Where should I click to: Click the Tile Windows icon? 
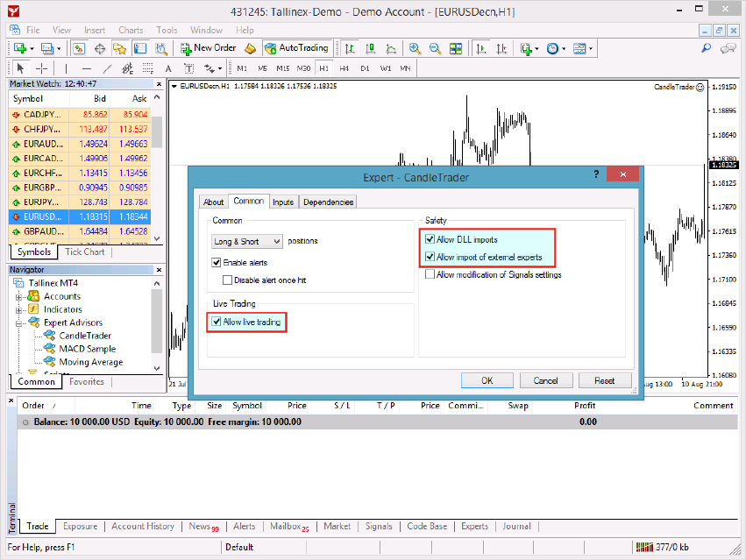[x=456, y=48]
